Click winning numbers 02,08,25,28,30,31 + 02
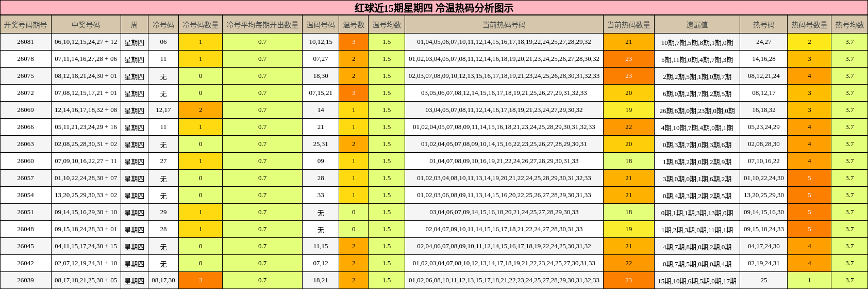 (x=86, y=144)
